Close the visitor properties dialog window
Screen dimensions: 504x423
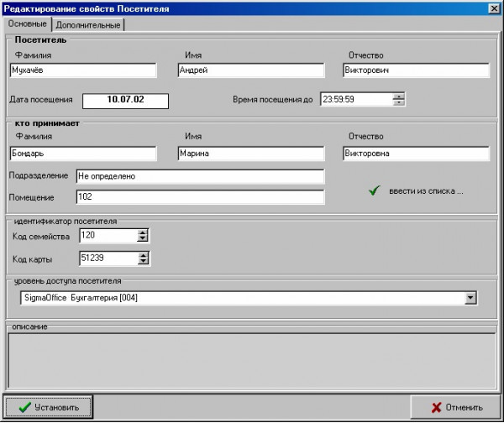[493, 8]
